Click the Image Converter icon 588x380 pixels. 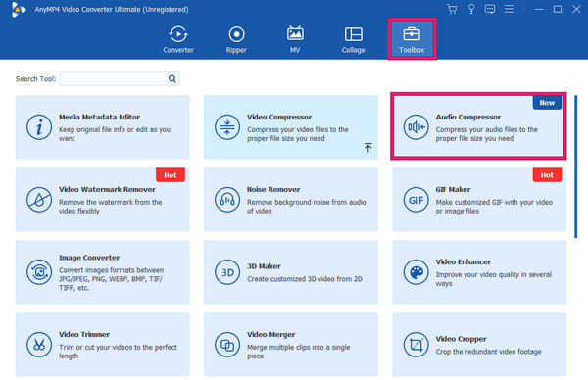(39, 272)
